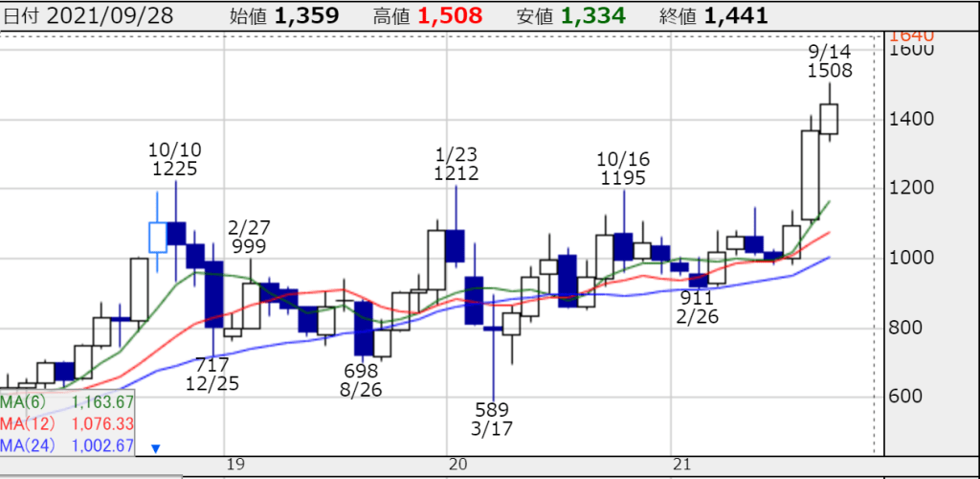
Task: Click the dark candle above the 698 low
Action: [x=364, y=328]
